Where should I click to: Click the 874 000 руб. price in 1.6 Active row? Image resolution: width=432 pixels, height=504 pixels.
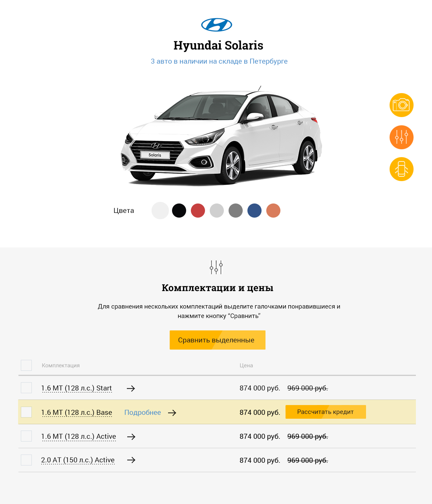coord(260,436)
